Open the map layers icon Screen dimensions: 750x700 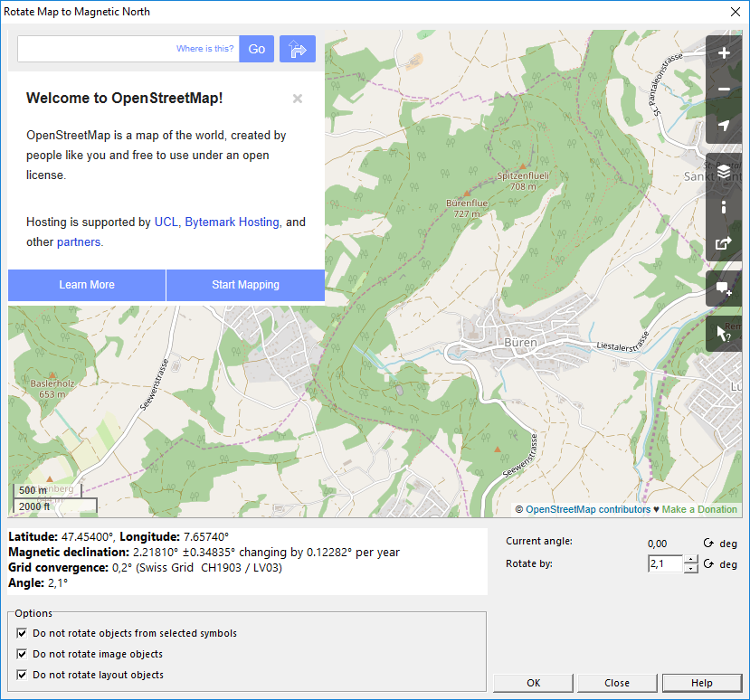(x=724, y=171)
